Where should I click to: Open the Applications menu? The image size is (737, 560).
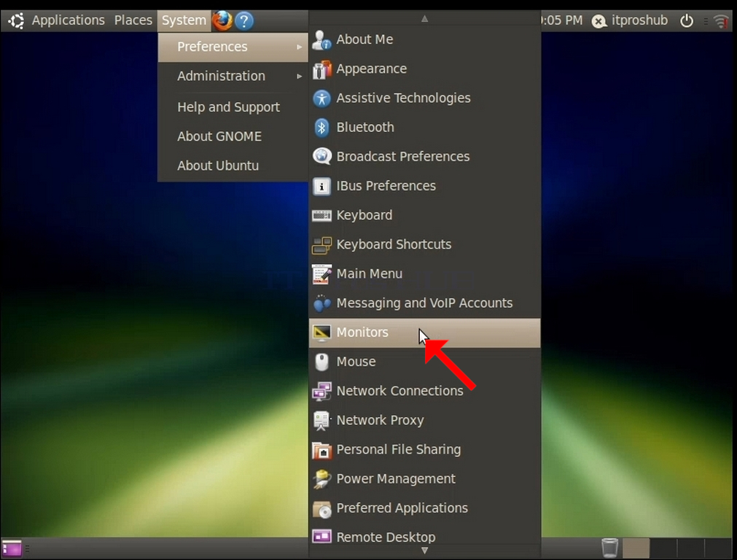coord(68,20)
